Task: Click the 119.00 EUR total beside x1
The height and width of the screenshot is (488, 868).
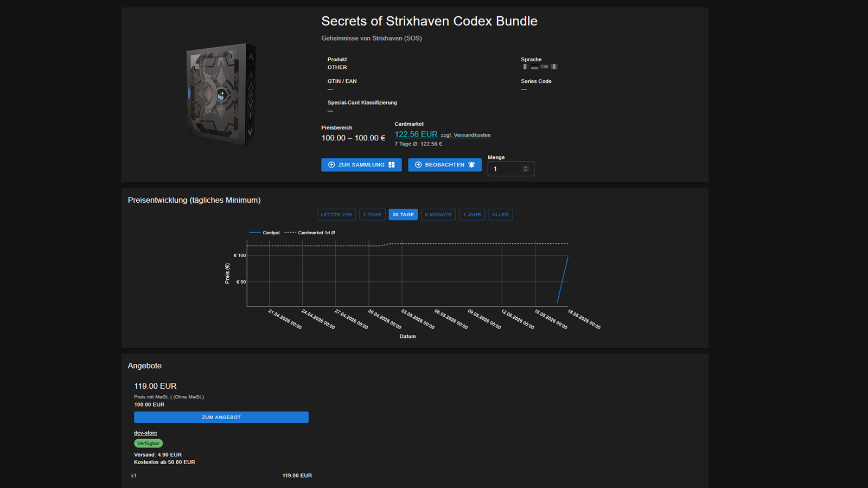Action: pos(297,476)
